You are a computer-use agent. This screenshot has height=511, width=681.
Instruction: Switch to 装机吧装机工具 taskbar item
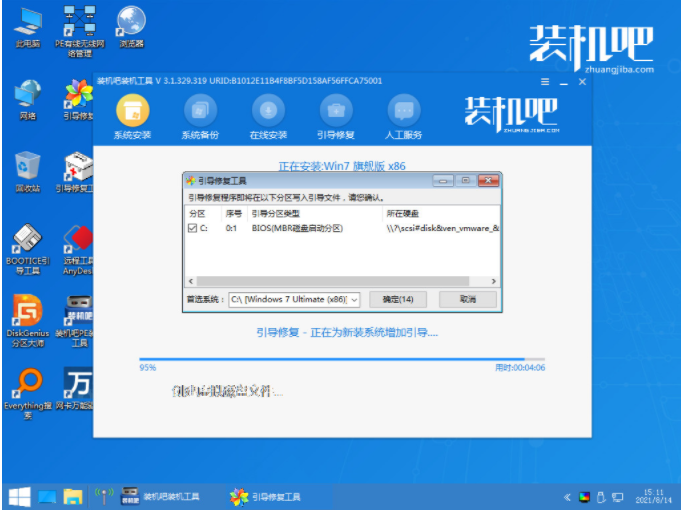[160, 497]
